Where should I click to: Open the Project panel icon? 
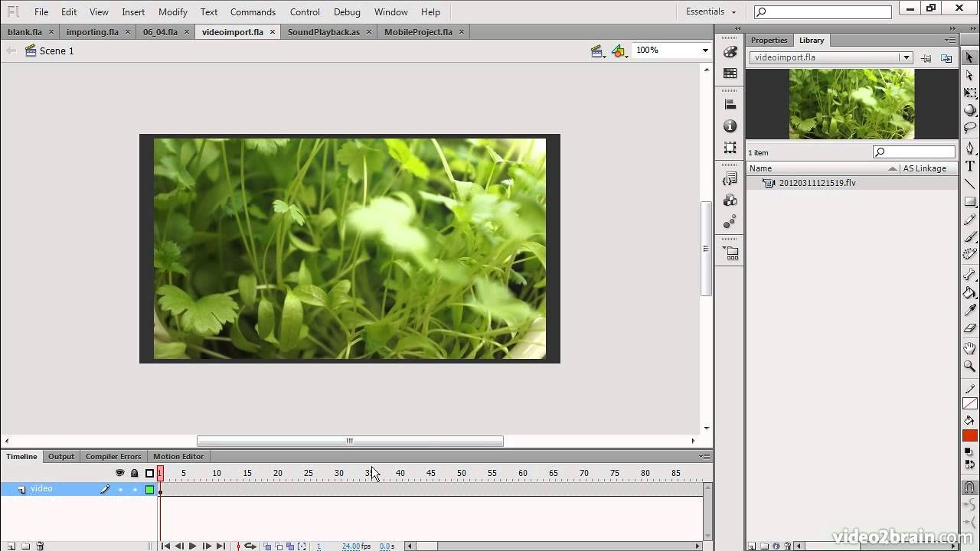click(730, 253)
